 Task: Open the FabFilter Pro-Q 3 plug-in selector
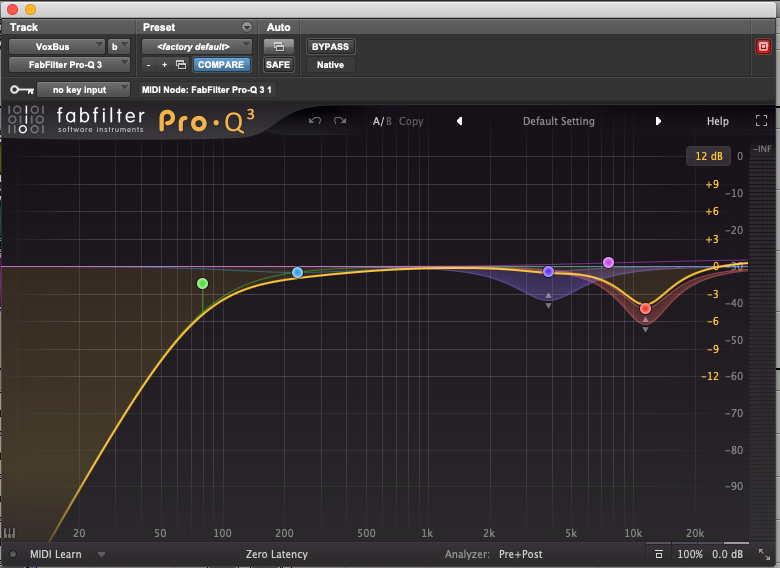tap(69, 65)
